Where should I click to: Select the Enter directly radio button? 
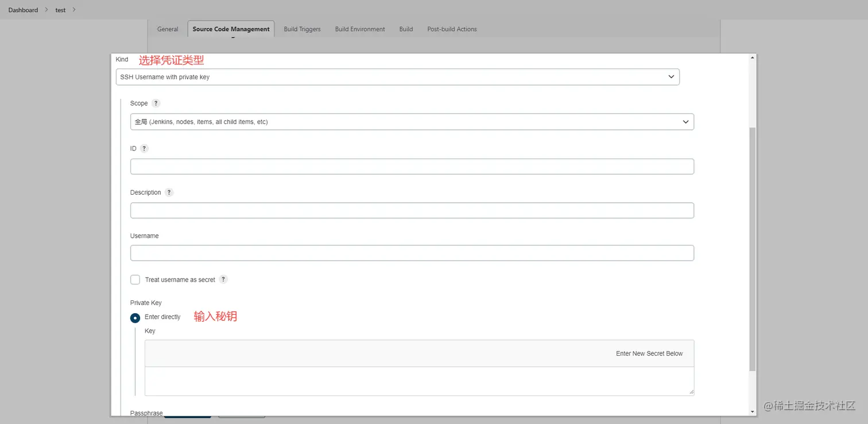pos(135,318)
